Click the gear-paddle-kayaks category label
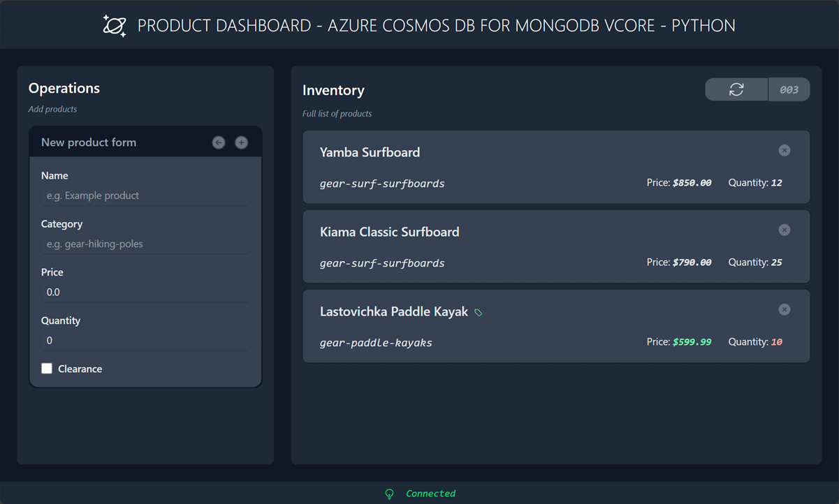The image size is (839, 504). [x=376, y=343]
